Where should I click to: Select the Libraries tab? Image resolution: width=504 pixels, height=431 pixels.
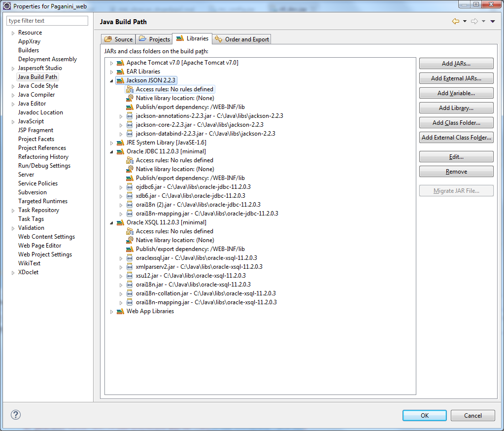(x=192, y=38)
